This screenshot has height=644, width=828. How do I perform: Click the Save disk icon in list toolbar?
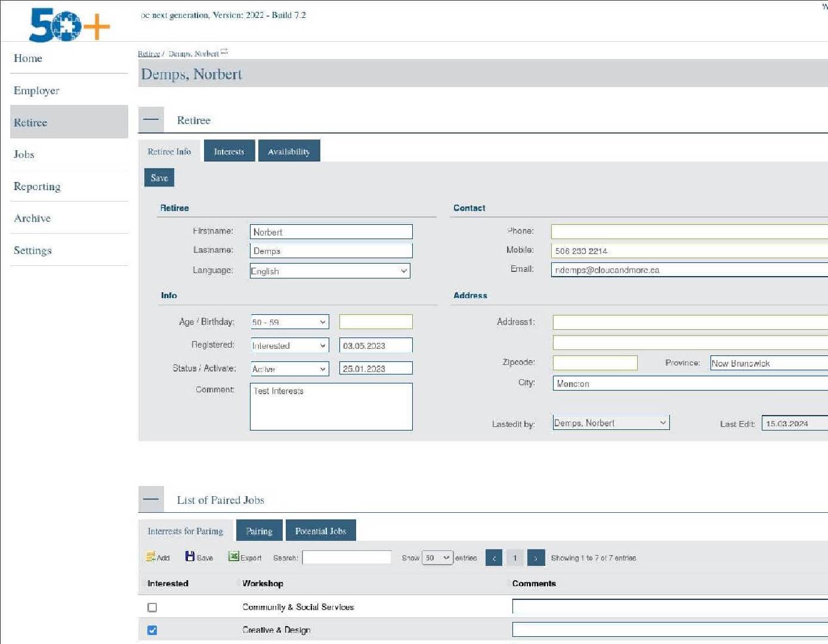pos(199,557)
